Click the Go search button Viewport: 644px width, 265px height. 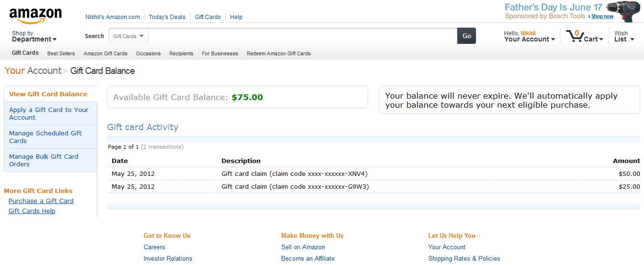point(466,36)
